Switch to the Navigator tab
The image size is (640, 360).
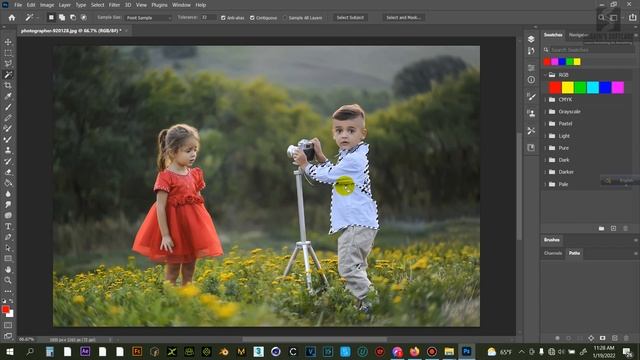pyautogui.click(x=579, y=35)
